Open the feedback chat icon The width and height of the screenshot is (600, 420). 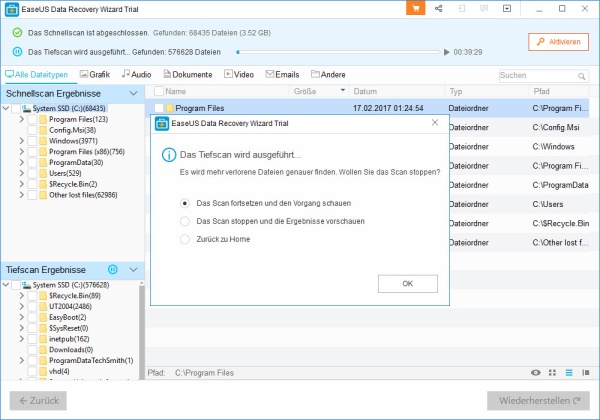coord(484,8)
